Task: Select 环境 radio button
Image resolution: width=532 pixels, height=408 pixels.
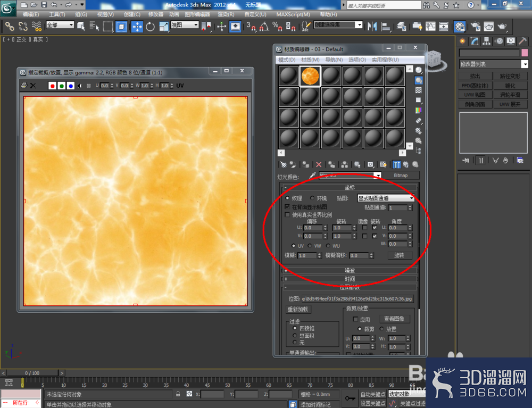Action: (312, 198)
